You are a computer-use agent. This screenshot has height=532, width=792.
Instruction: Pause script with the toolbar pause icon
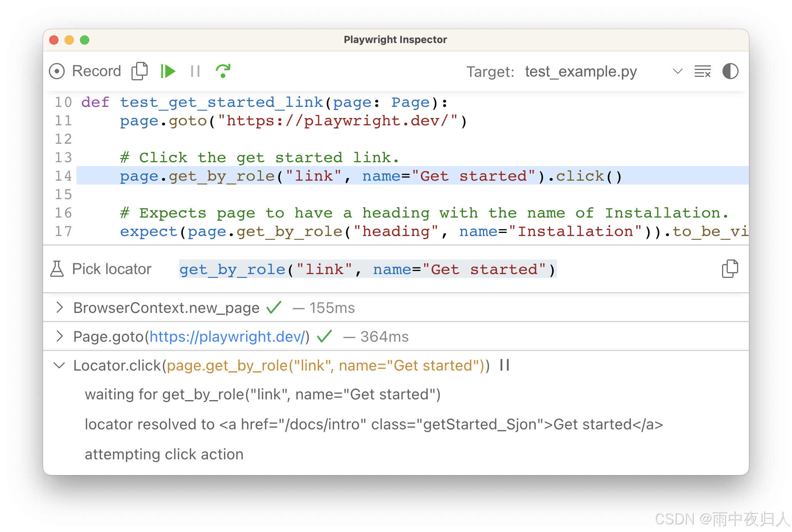pyautogui.click(x=195, y=71)
